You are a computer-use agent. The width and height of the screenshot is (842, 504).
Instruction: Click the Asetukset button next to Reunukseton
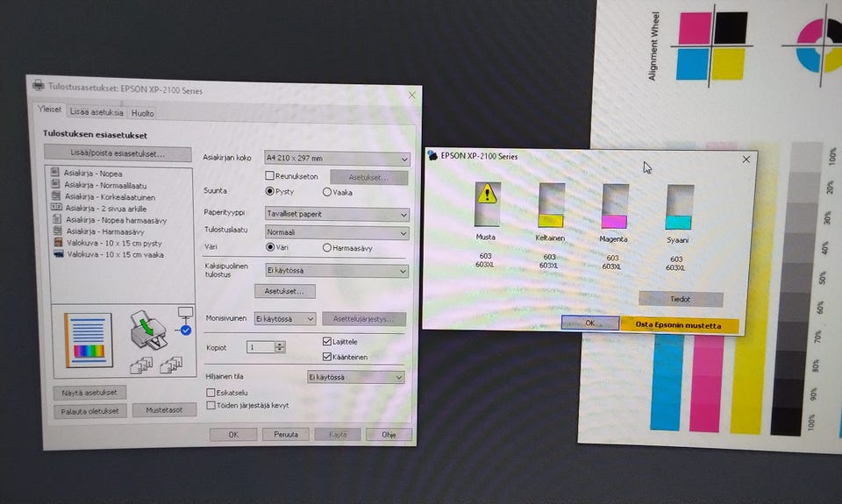369,178
